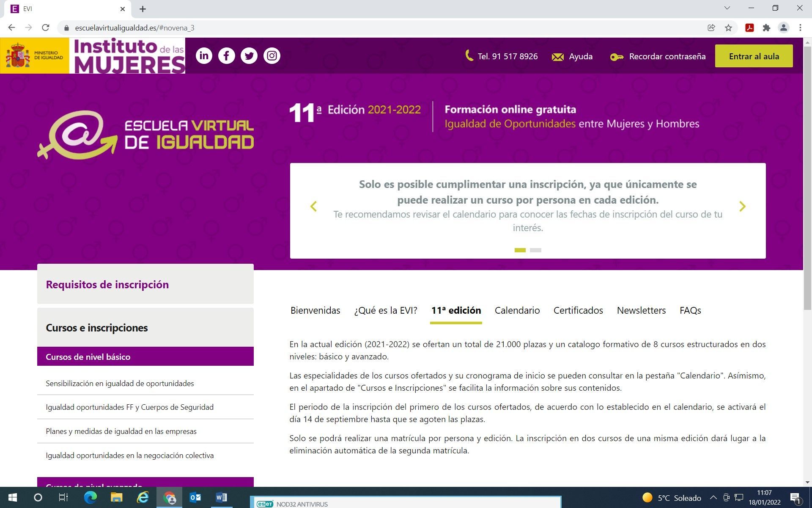The image size is (812, 508).
Task: Open the Chrome profile avatar
Action: (784, 28)
